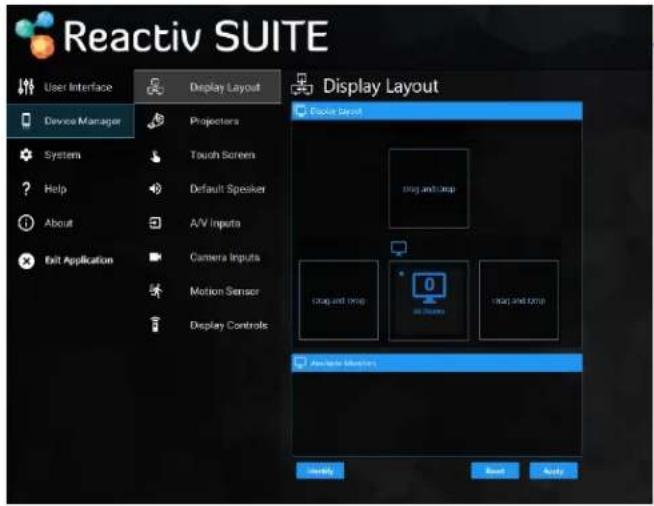Click the right drag and drop slot

click(518, 300)
